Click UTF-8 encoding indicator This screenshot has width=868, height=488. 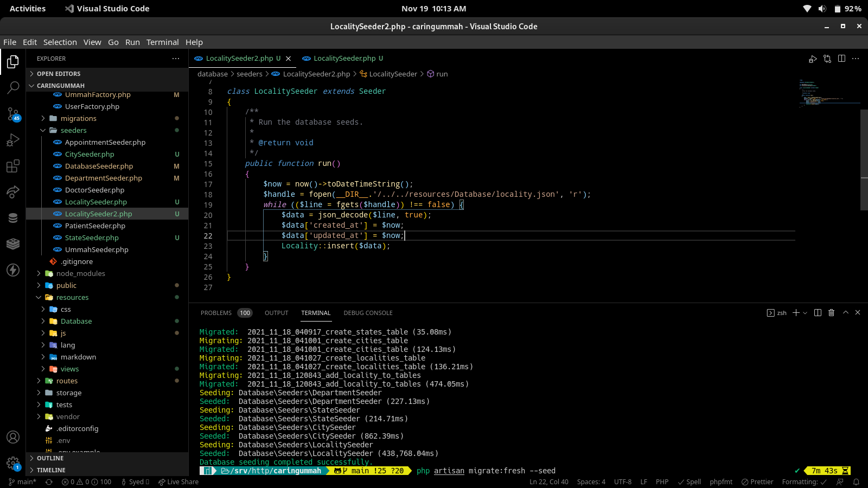point(623,482)
